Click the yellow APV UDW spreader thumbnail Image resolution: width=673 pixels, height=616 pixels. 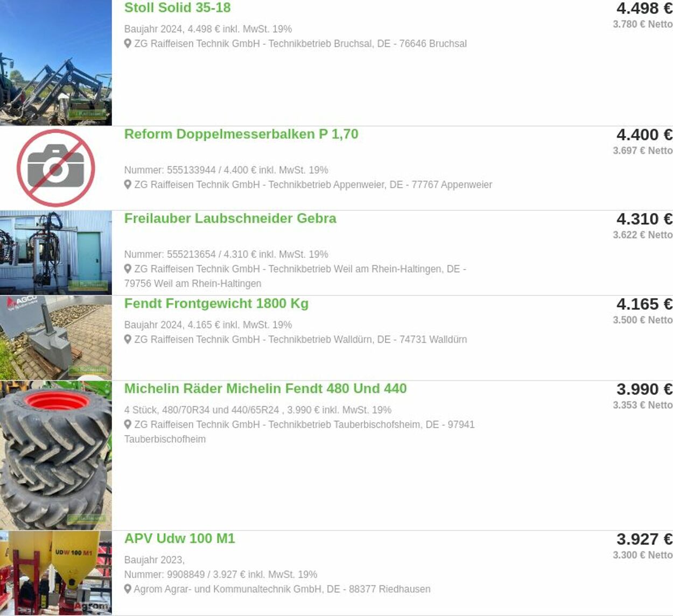56,572
